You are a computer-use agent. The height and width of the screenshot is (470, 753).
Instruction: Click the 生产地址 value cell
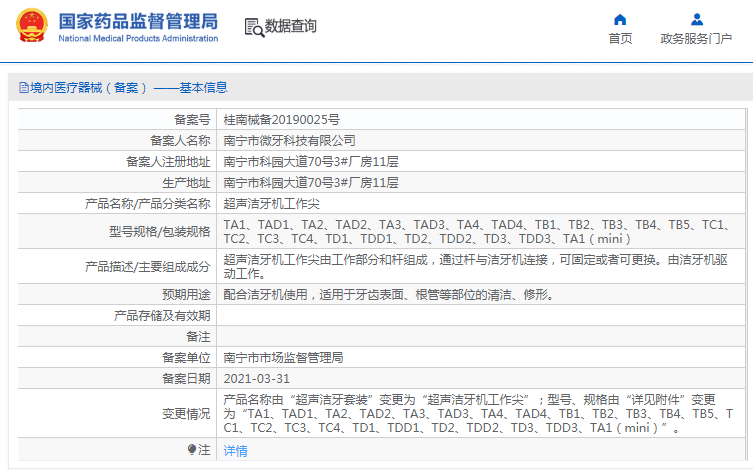coord(481,183)
